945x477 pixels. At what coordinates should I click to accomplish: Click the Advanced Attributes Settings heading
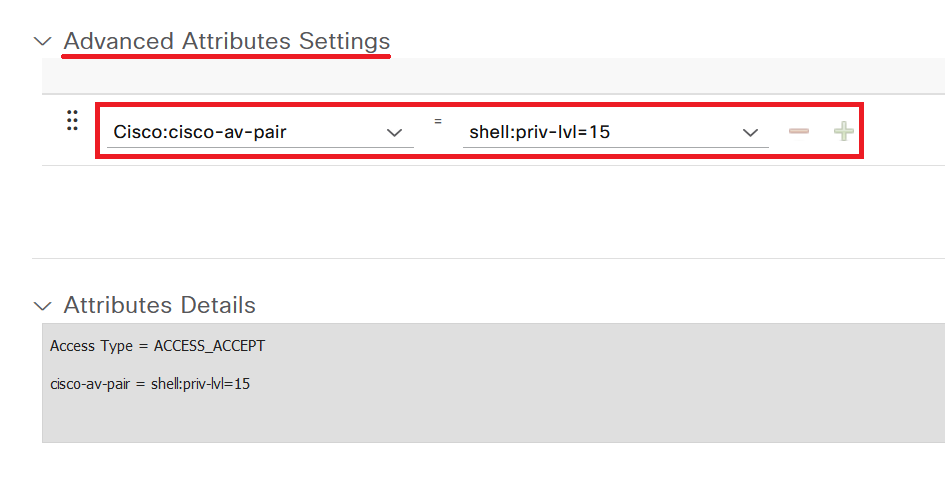227,41
